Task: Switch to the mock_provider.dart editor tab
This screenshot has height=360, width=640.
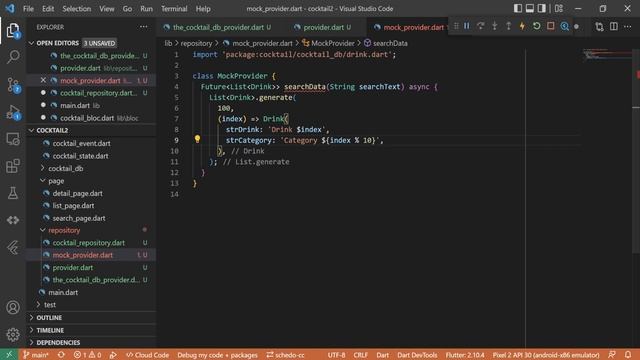Action: point(413,27)
